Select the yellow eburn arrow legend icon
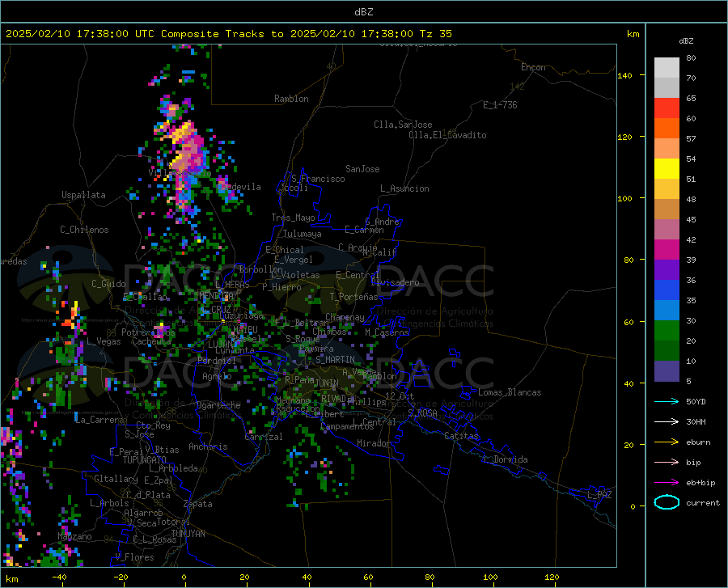 tap(667, 442)
